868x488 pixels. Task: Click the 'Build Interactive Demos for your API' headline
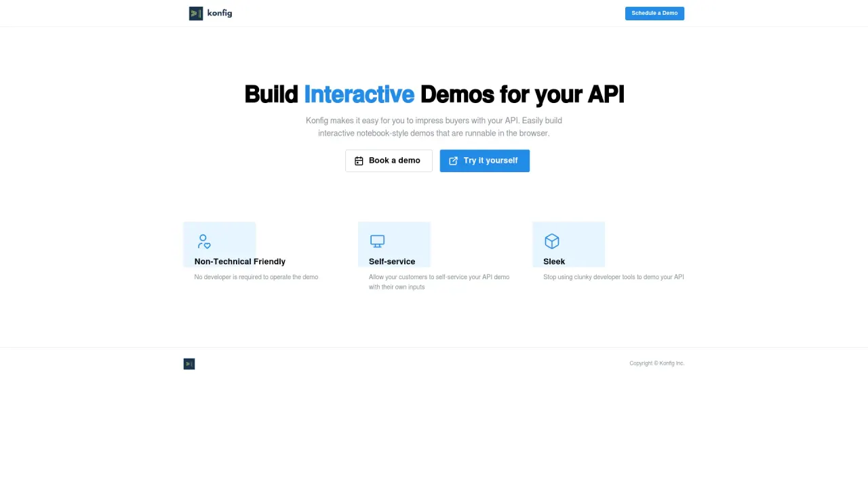tap(434, 94)
